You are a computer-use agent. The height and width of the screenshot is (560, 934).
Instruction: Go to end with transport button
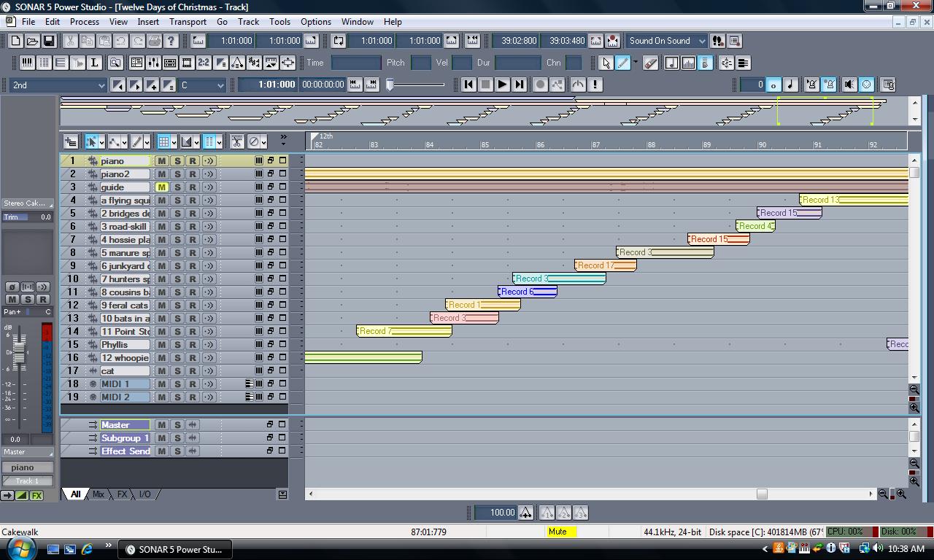[x=519, y=85]
